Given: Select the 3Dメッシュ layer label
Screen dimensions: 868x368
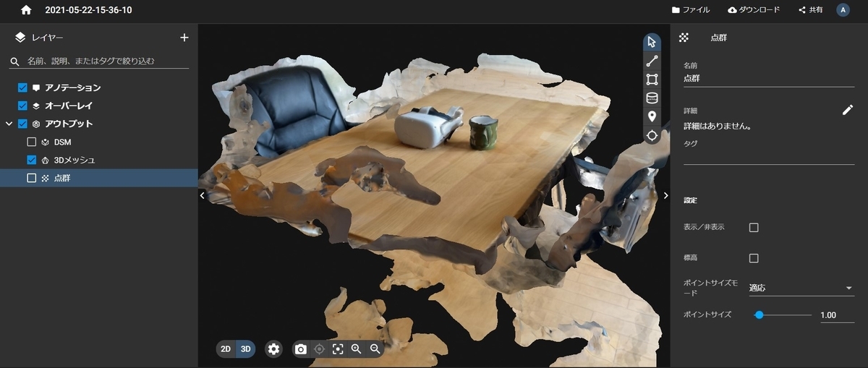Looking at the screenshot, I should pyautogui.click(x=75, y=160).
